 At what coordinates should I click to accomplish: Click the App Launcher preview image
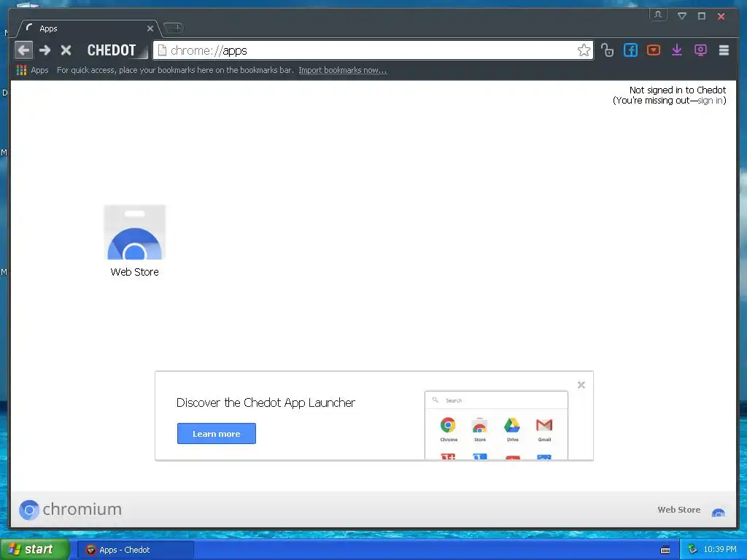(496, 425)
